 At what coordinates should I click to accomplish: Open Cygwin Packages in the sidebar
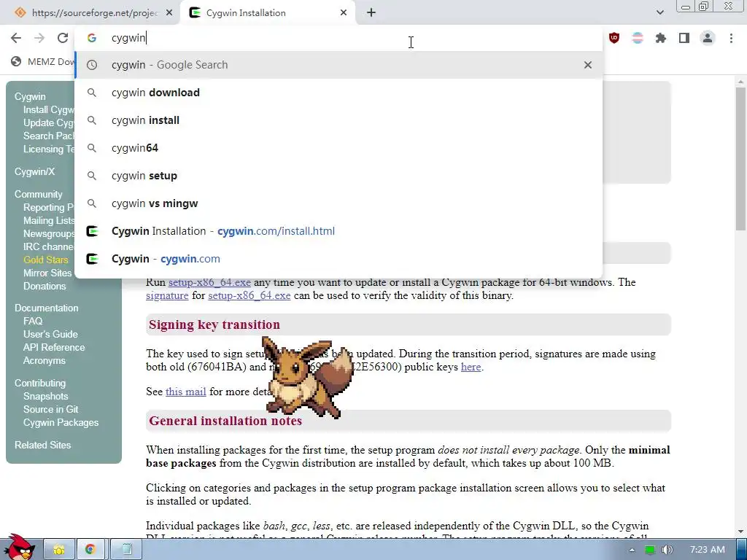coord(61,422)
